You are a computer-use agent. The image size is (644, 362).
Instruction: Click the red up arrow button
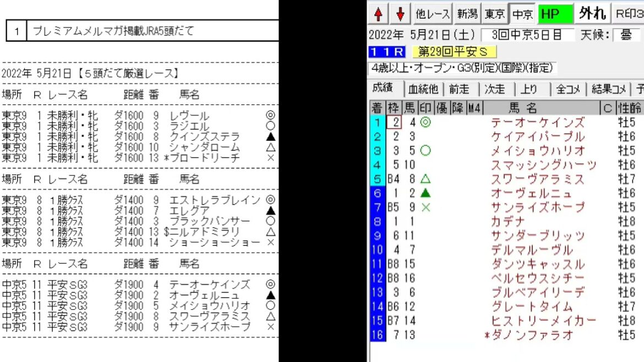point(378,14)
